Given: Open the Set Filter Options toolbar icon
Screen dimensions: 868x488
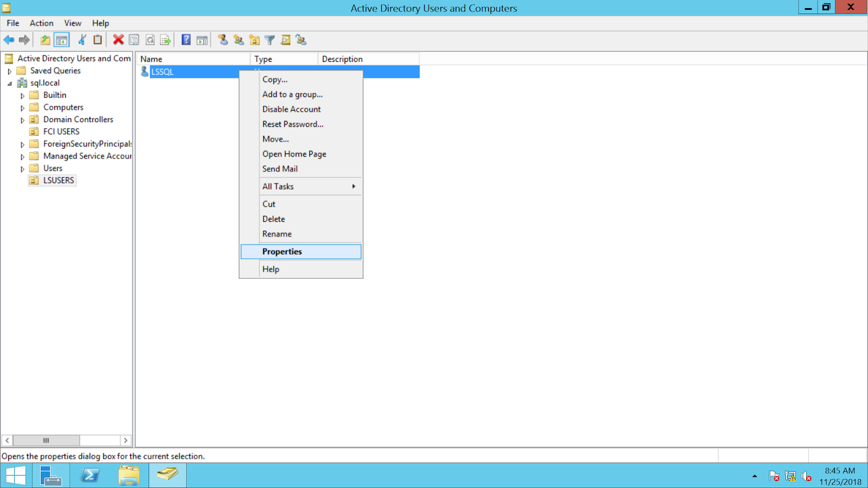Looking at the screenshot, I should click(x=270, y=40).
